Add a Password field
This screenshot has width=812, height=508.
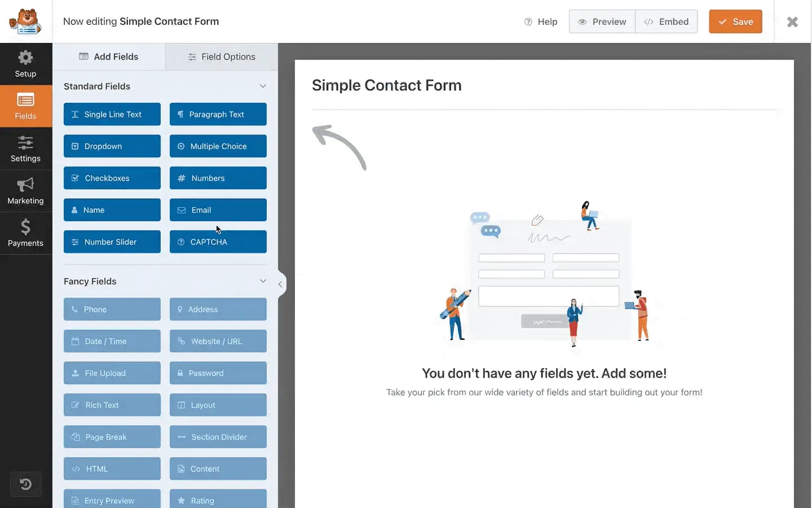218,373
